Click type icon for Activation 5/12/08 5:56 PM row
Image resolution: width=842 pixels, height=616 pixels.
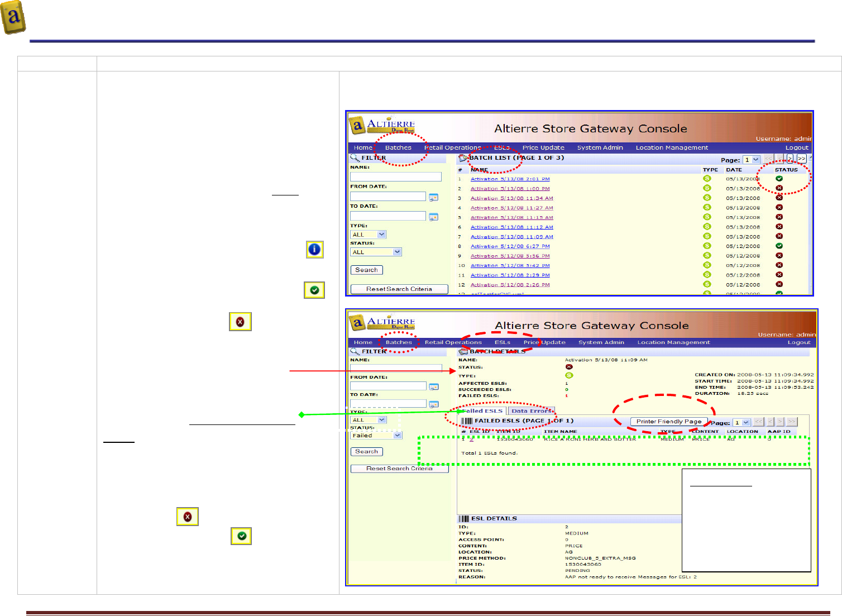(x=707, y=256)
